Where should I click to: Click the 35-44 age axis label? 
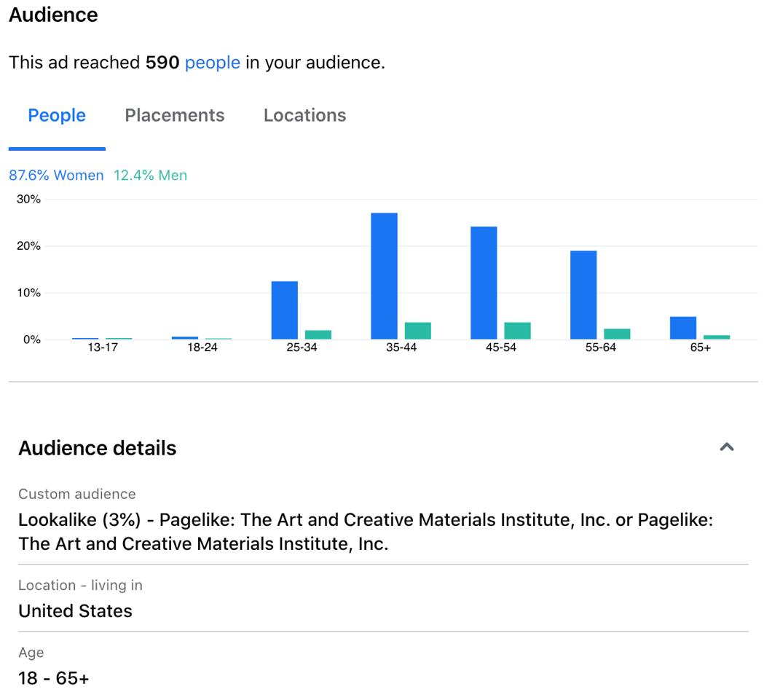pos(401,347)
